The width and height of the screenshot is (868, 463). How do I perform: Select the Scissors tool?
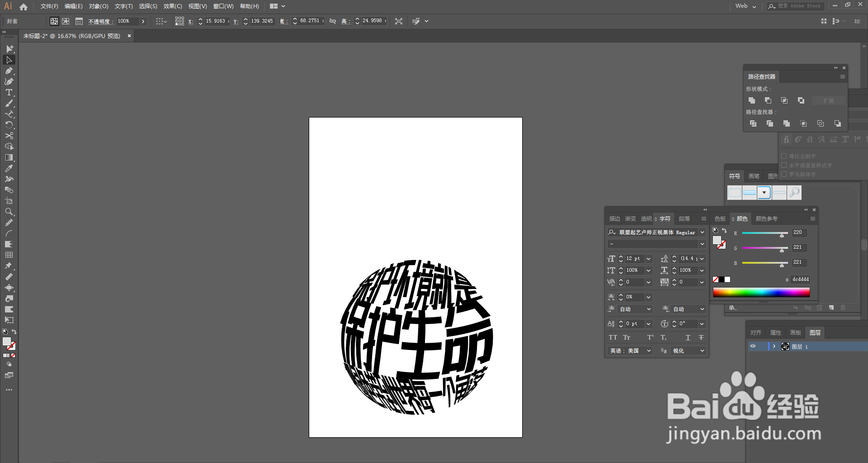[x=9, y=136]
